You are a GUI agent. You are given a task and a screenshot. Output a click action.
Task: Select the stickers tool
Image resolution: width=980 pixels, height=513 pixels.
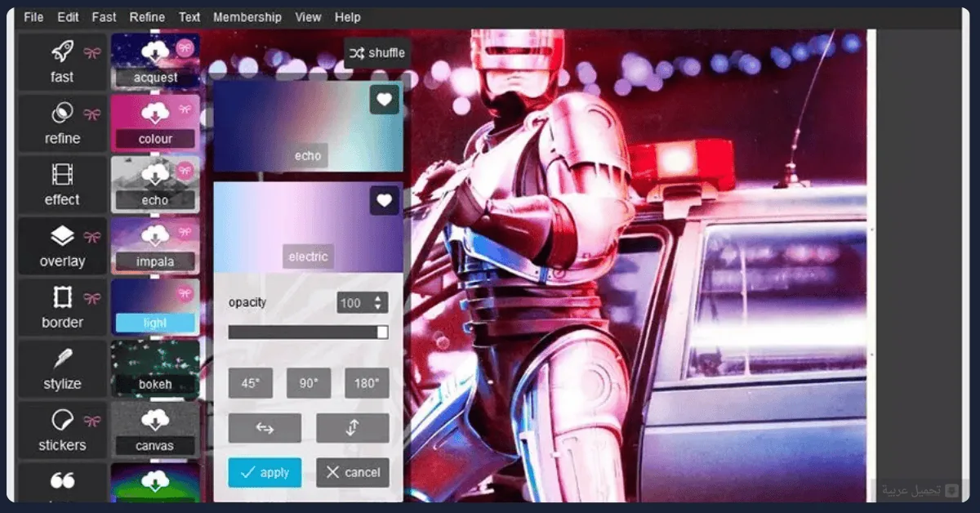click(62, 430)
